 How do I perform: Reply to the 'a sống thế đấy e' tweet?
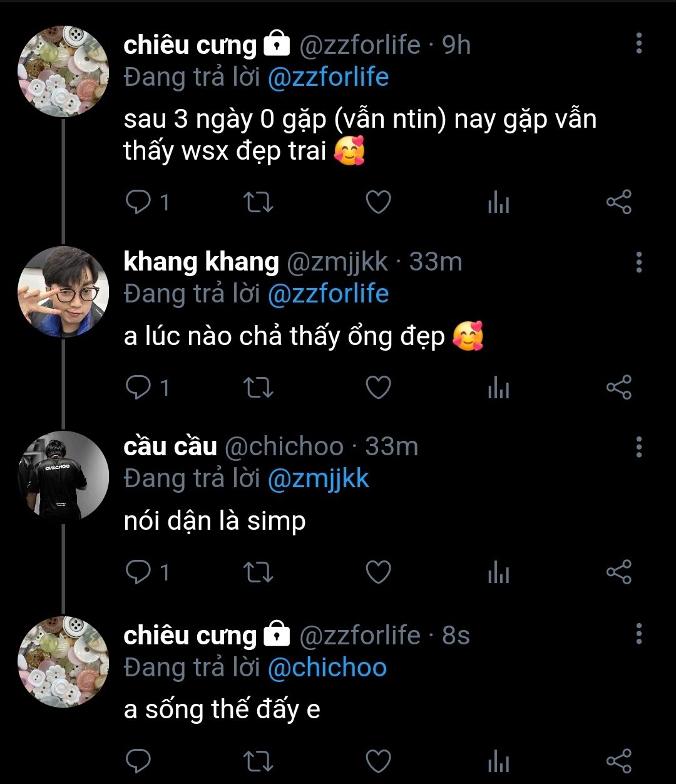click(x=139, y=761)
